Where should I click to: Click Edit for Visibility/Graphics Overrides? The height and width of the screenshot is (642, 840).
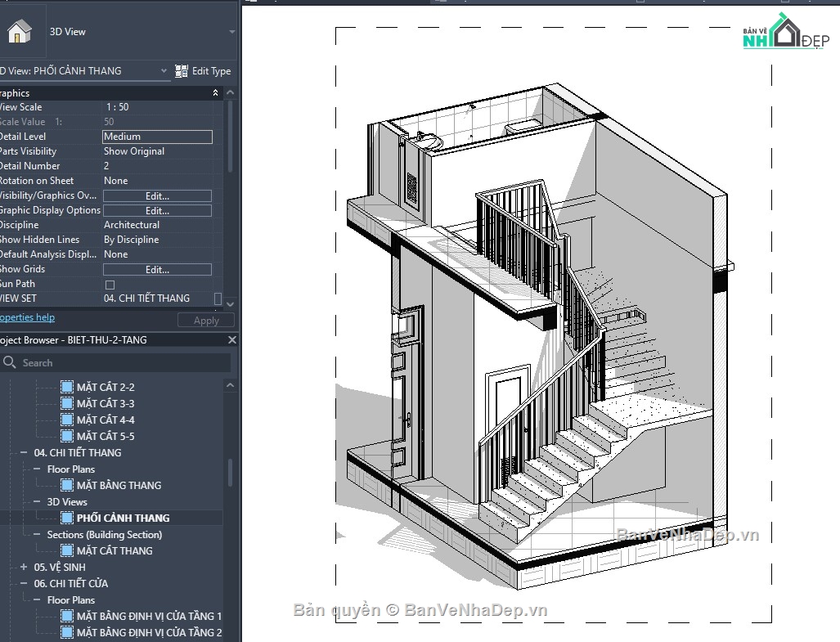pyautogui.click(x=157, y=196)
